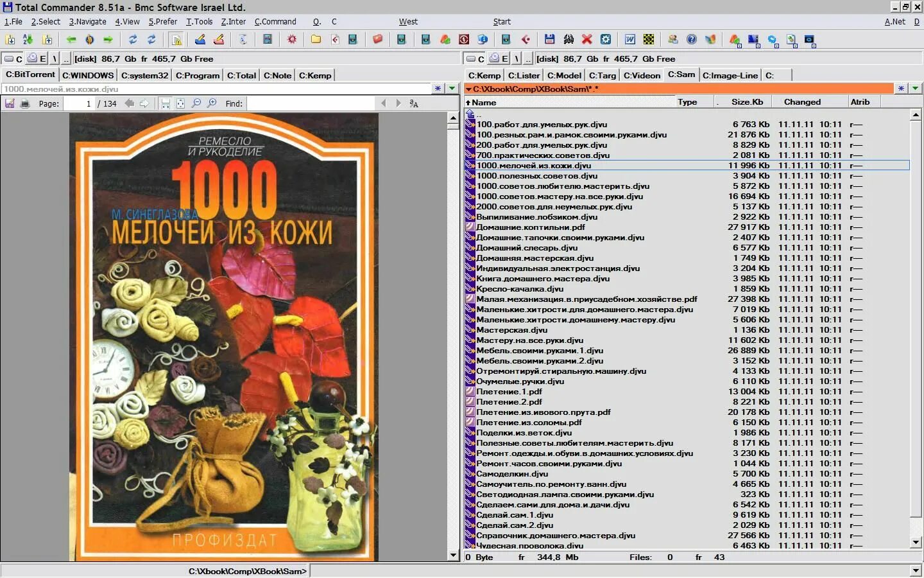Click the fit width icon in viewer

[x=166, y=103]
